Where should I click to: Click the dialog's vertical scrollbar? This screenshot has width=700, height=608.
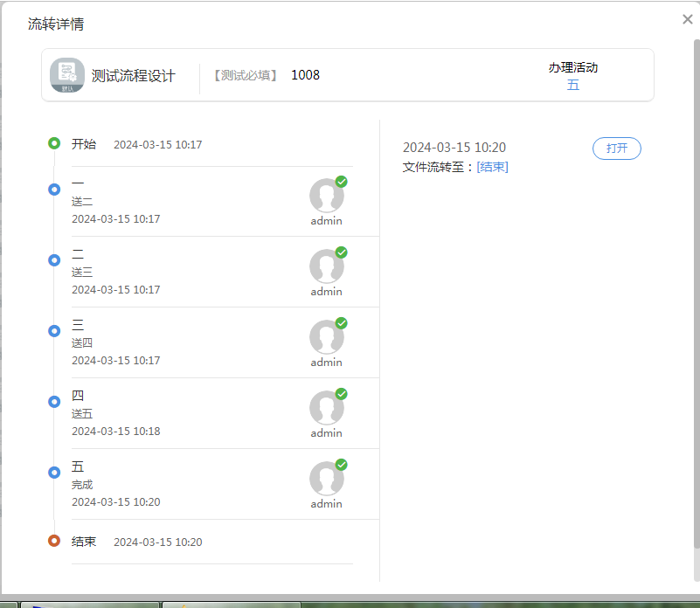(x=697, y=294)
